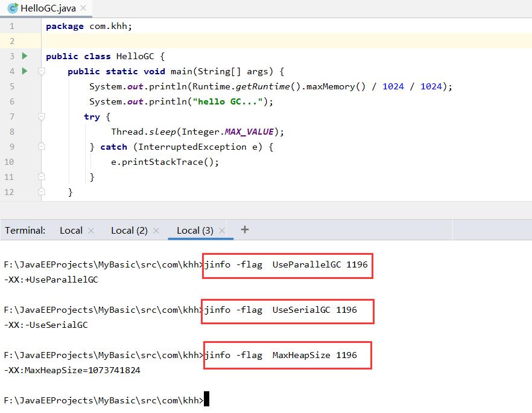
Task: Switch to the first Local terminal tab
Action: [71, 231]
